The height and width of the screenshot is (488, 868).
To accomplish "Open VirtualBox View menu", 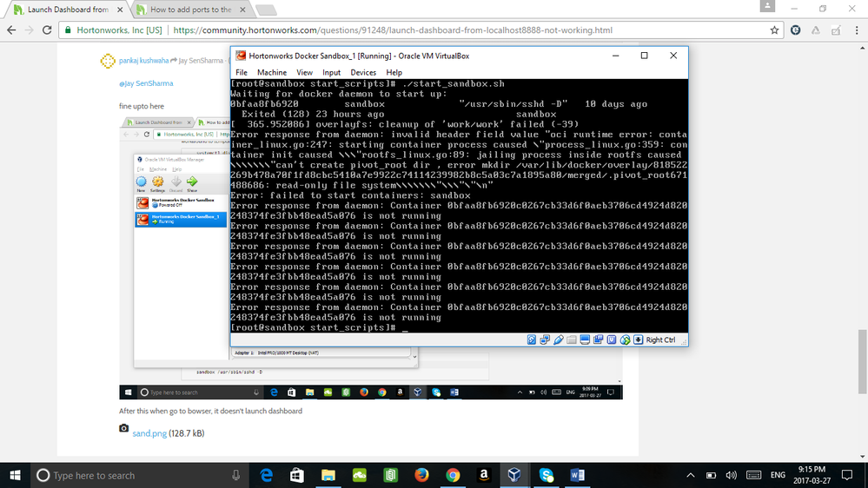I will [304, 72].
